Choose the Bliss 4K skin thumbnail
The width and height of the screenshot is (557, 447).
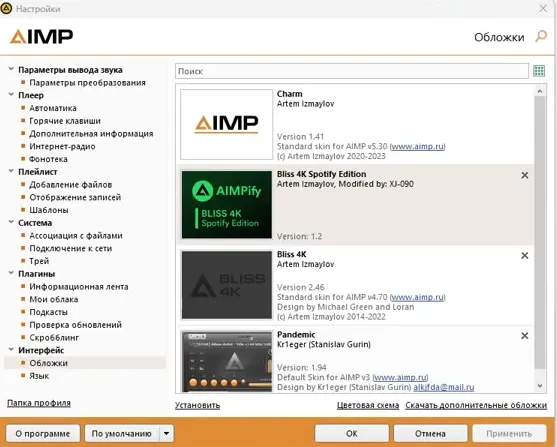[226, 285]
